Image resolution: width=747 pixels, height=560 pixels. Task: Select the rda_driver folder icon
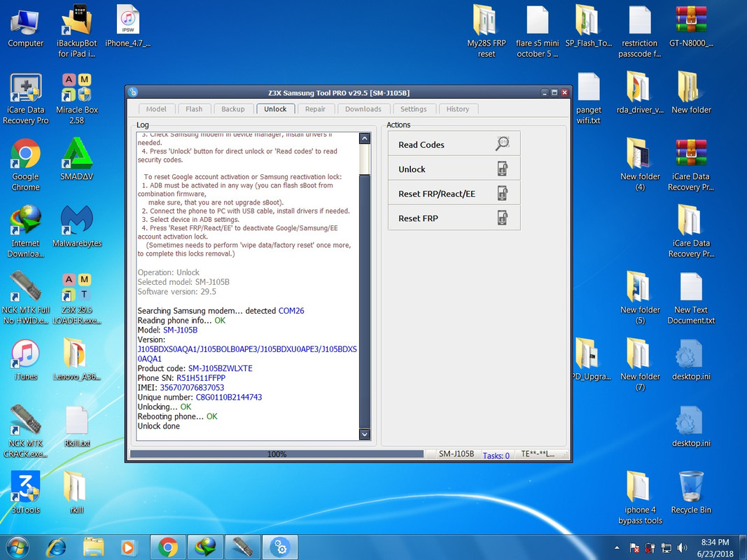(x=640, y=93)
